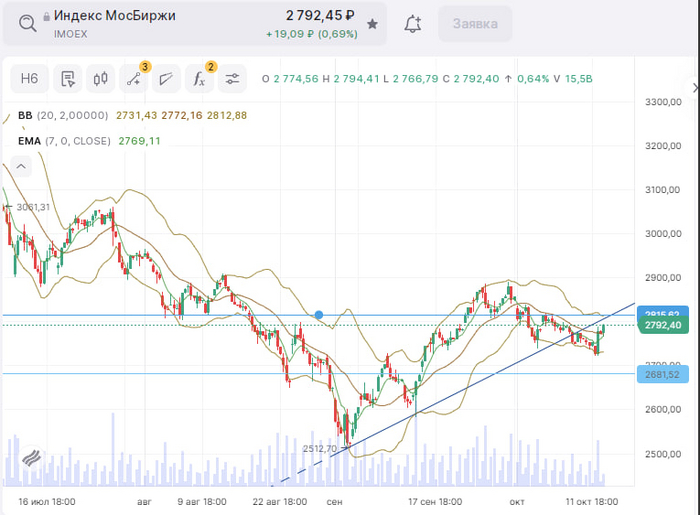The height and width of the screenshot is (515, 700).
Task: Open the chart templates icon
Action: click(x=68, y=79)
